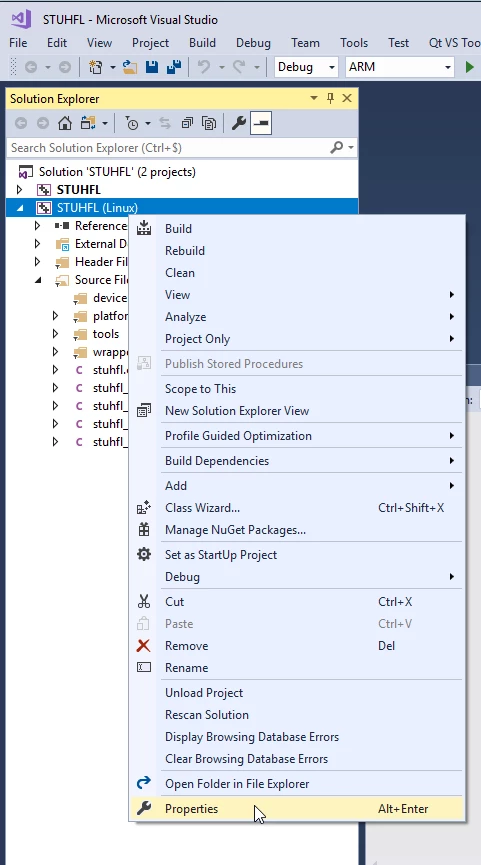
Task: Open Properties wrench icon in Solution Explorer toolbar
Action: pyautogui.click(x=238, y=123)
